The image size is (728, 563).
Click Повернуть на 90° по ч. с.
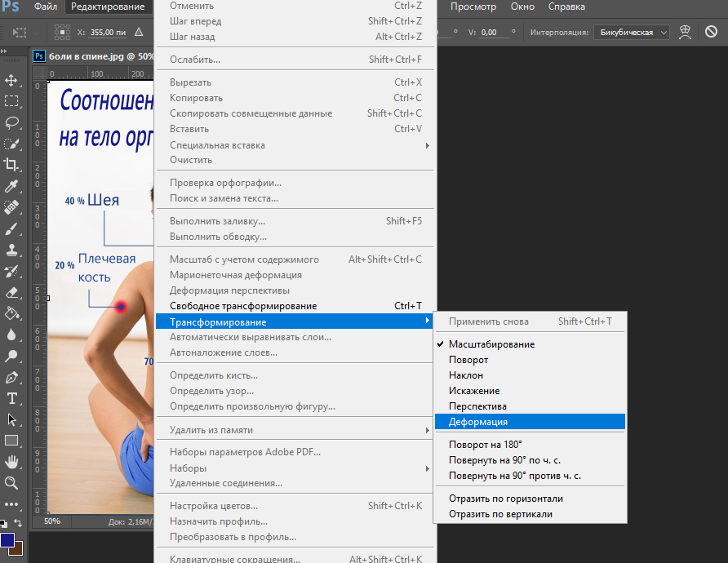click(504, 460)
